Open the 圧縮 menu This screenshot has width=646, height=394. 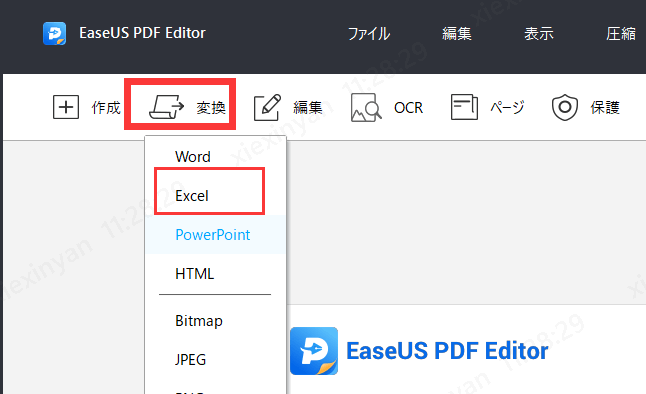pos(620,33)
